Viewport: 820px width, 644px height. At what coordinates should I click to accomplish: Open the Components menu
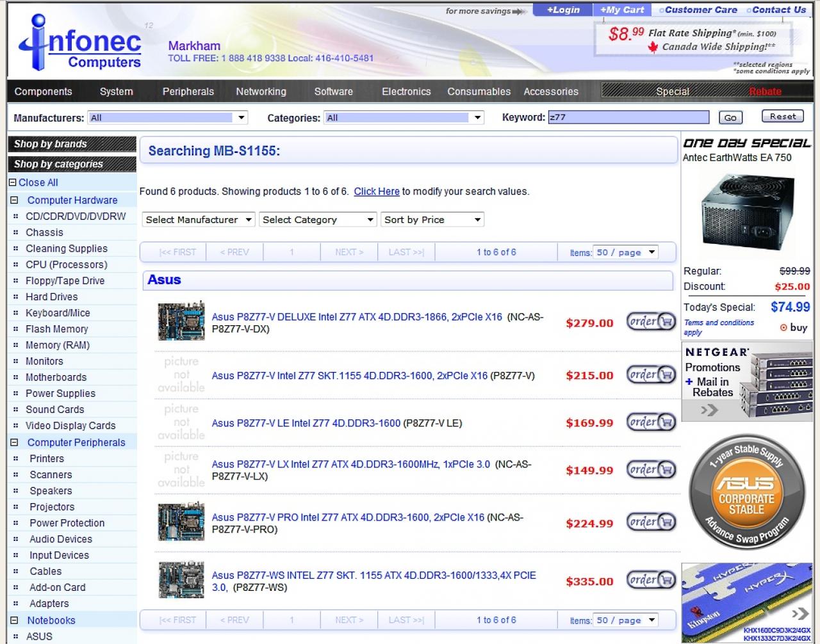[44, 92]
